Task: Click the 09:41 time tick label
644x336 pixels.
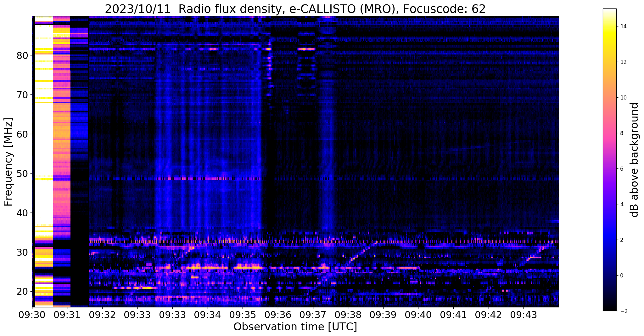Action: point(453,315)
